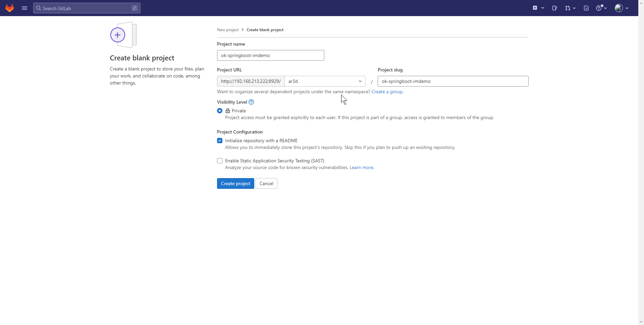Click the plus 'Create new' icon
644x325 pixels.
[535, 8]
